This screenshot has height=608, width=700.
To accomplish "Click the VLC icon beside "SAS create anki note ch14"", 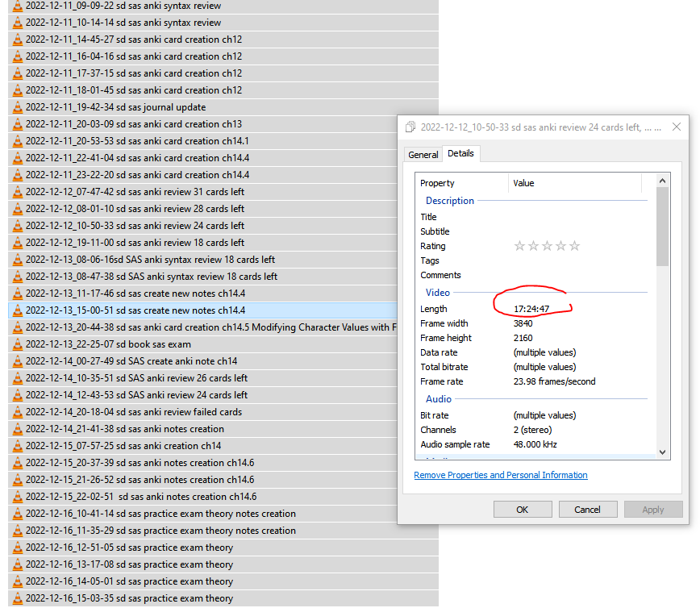I will click(x=18, y=361).
